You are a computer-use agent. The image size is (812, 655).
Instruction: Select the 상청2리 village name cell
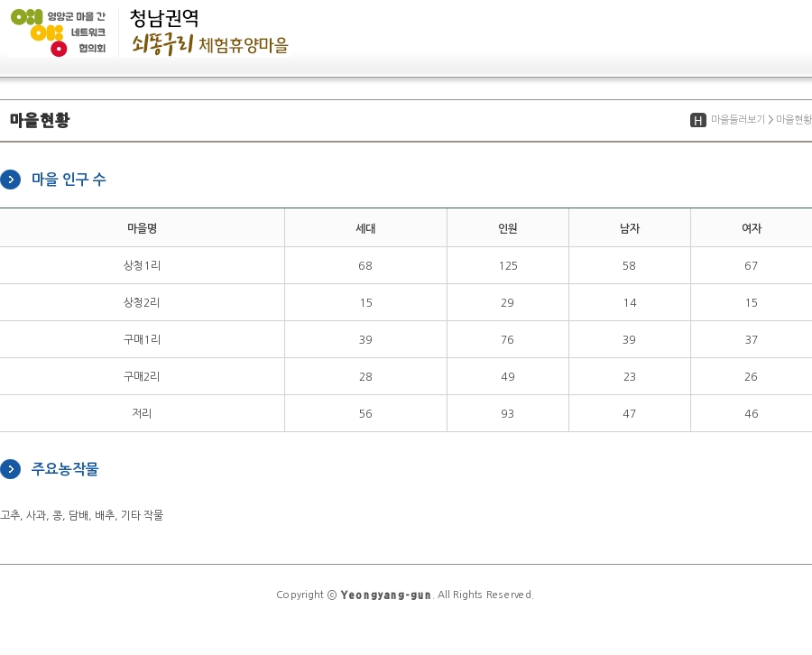(x=142, y=302)
